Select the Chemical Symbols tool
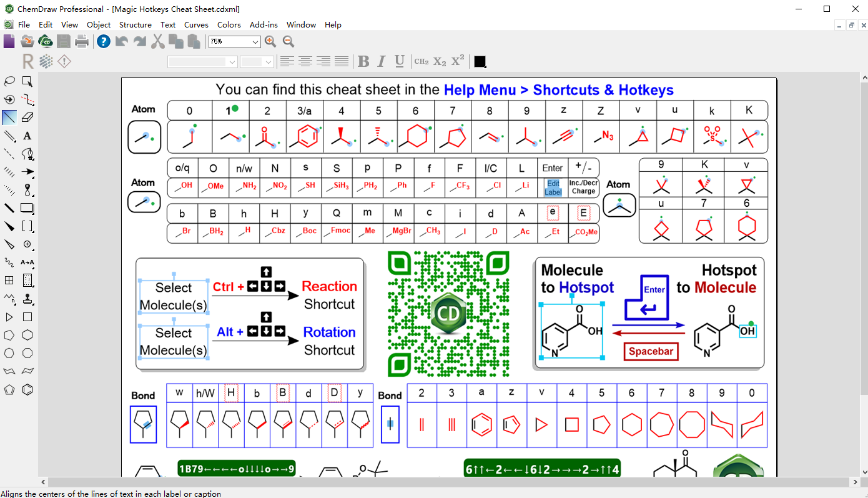 [x=27, y=244]
